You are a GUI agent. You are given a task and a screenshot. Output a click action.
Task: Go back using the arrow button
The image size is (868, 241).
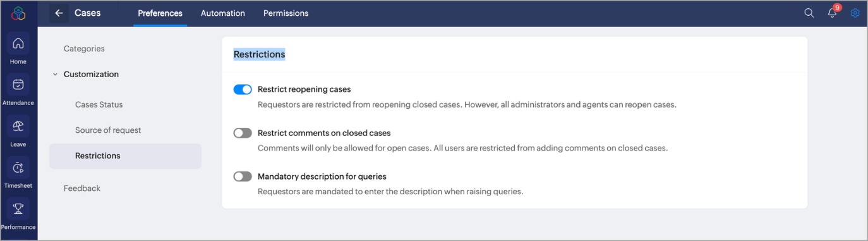click(59, 13)
